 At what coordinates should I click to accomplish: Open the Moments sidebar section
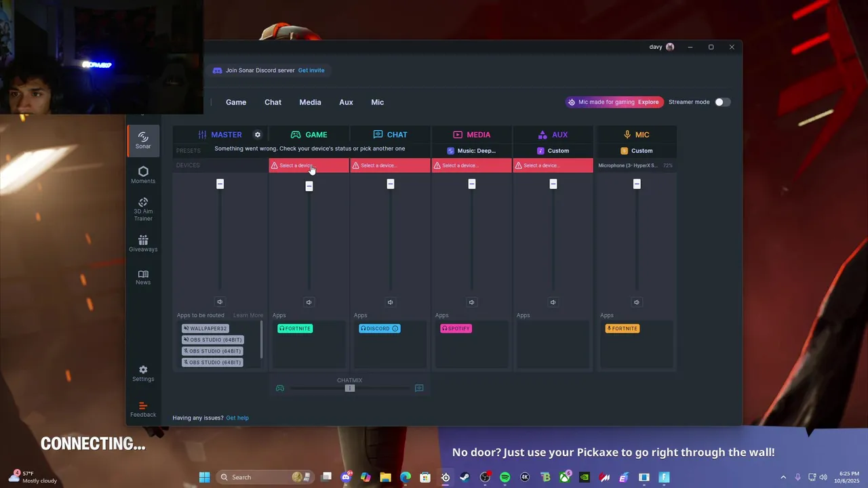point(143,175)
